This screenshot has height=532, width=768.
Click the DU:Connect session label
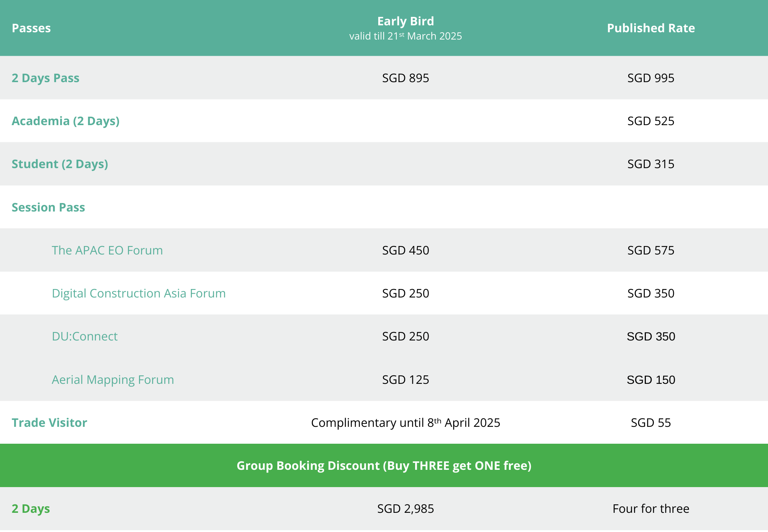84,336
